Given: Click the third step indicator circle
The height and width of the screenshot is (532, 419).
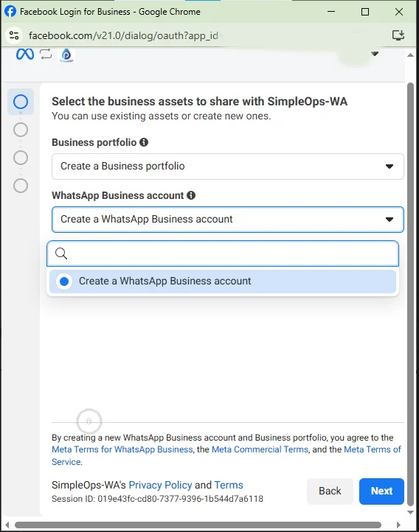Looking at the screenshot, I should (21, 158).
